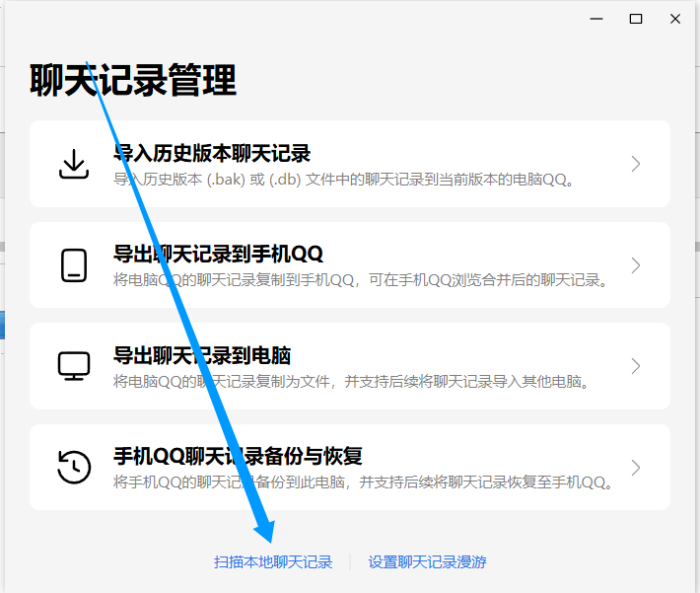The height and width of the screenshot is (593, 700).
Task: Select the 导出聊天记录到电脑 heading
Action: point(202,356)
